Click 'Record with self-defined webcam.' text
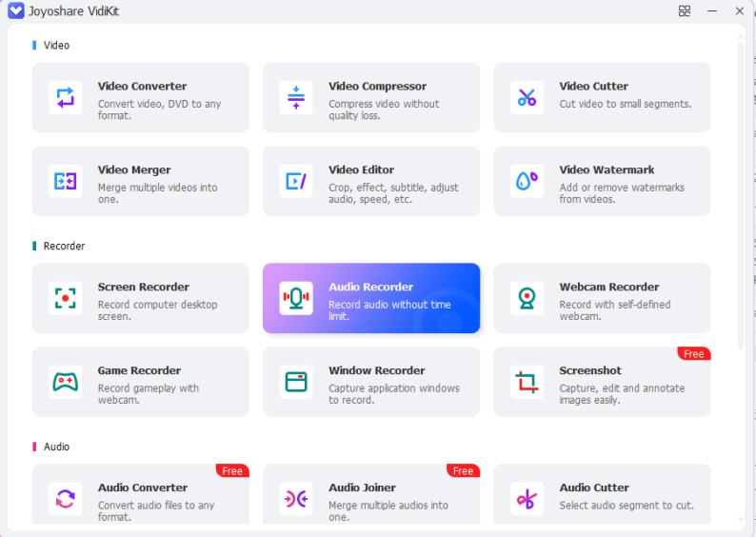Viewport: 756px width, 537px height. pyautogui.click(x=615, y=310)
